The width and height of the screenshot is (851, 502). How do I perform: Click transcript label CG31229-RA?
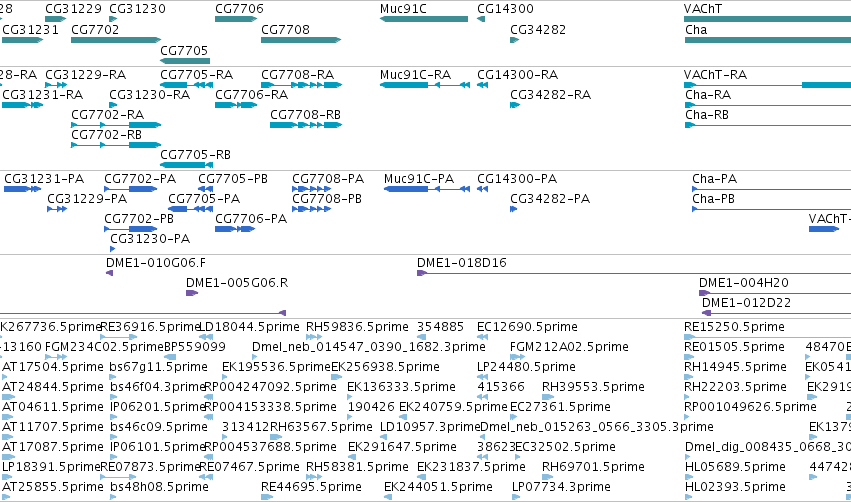pos(86,74)
